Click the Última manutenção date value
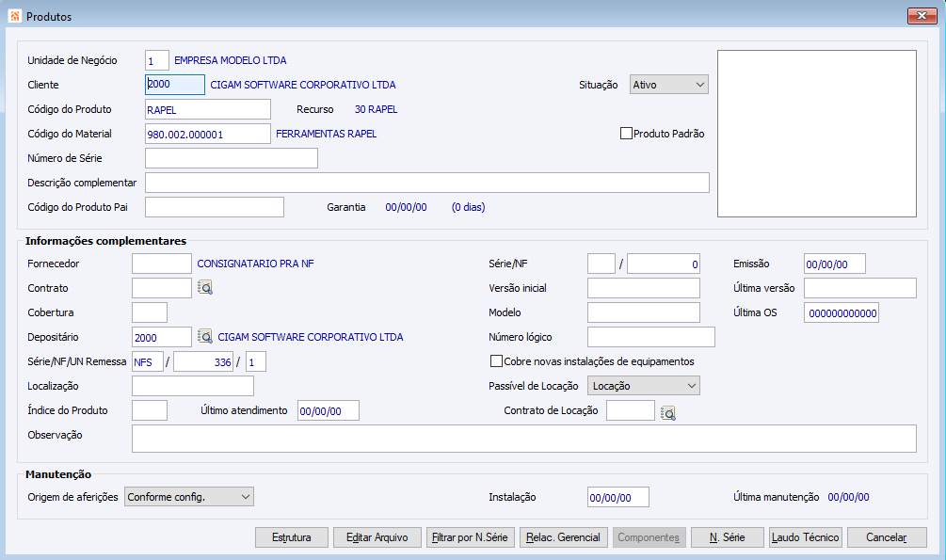The image size is (946, 560). 848,497
